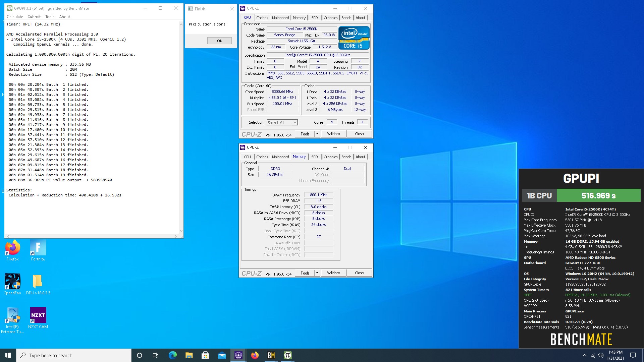The image size is (644, 362).
Task: Click Close button in bottom CPU-Z
Action: click(x=359, y=273)
